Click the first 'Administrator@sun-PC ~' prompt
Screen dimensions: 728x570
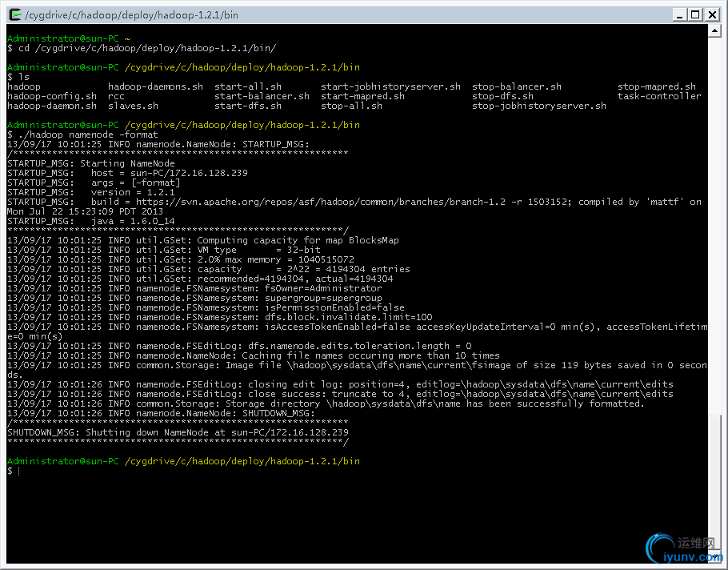(69, 38)
